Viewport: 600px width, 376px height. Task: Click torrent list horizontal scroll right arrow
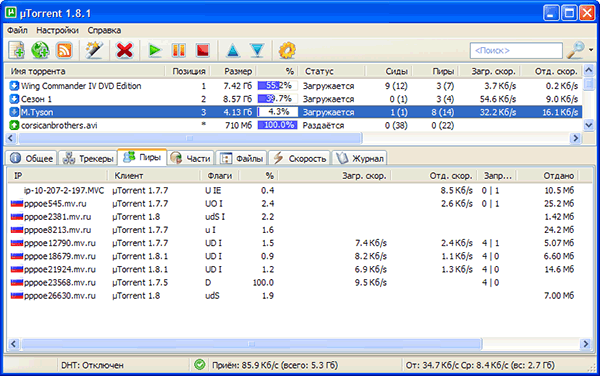575,138
